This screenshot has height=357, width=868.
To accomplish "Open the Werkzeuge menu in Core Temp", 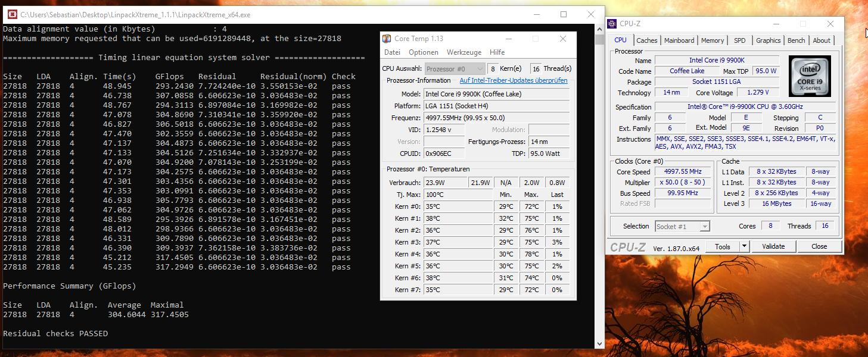I will point(464,52).
